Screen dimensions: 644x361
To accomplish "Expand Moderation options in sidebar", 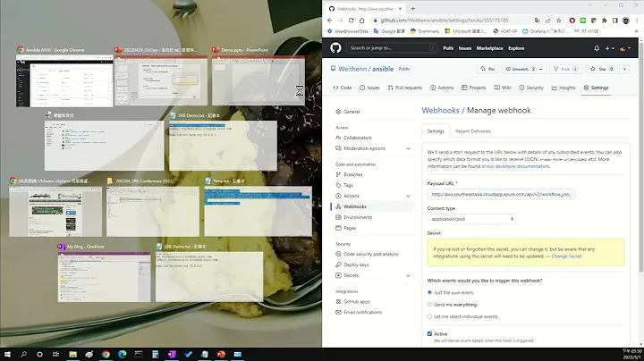I will (x=408, y=148).
